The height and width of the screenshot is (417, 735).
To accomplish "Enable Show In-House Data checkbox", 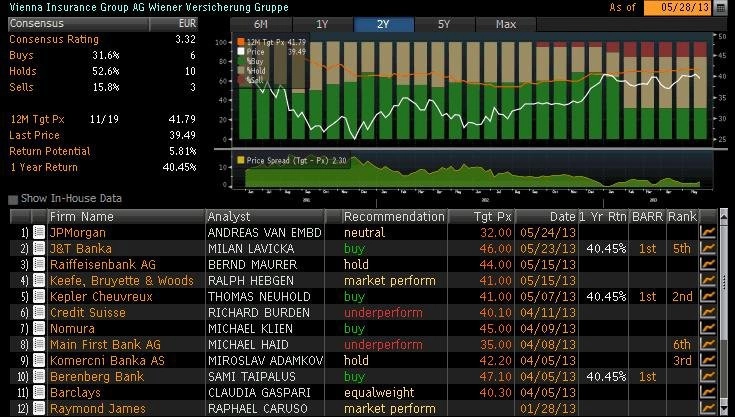I will pyautogui.click(x=14, y=199).
